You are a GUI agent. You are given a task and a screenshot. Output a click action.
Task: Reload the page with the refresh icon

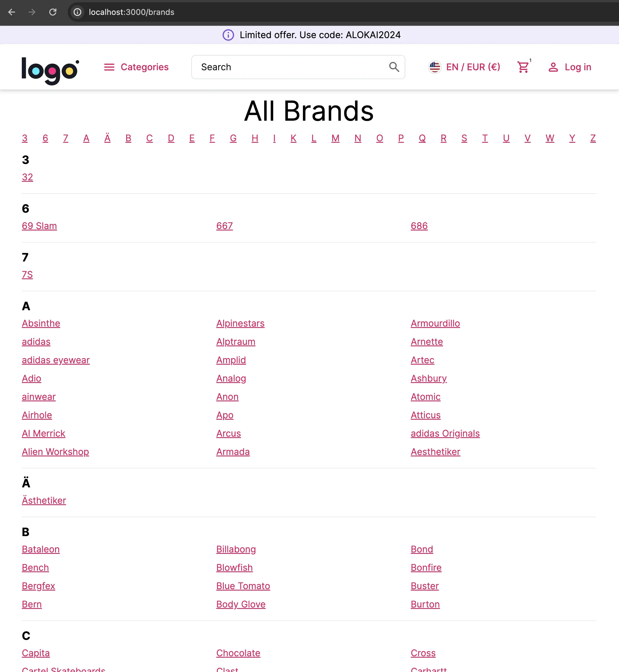click(x=53, y=12)
